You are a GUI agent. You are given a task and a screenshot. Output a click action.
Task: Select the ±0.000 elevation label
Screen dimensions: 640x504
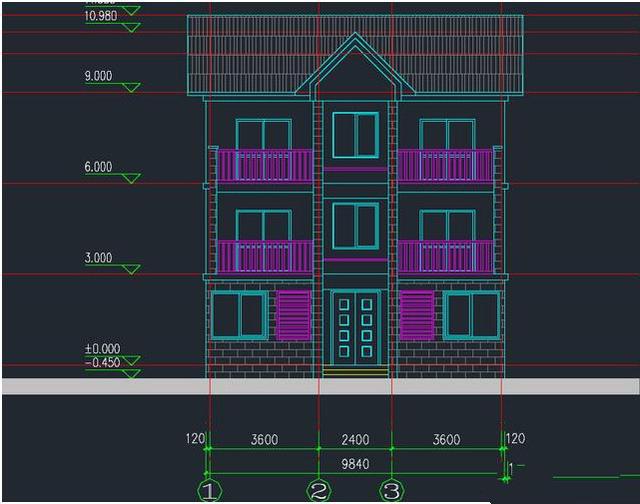[101, 349]
